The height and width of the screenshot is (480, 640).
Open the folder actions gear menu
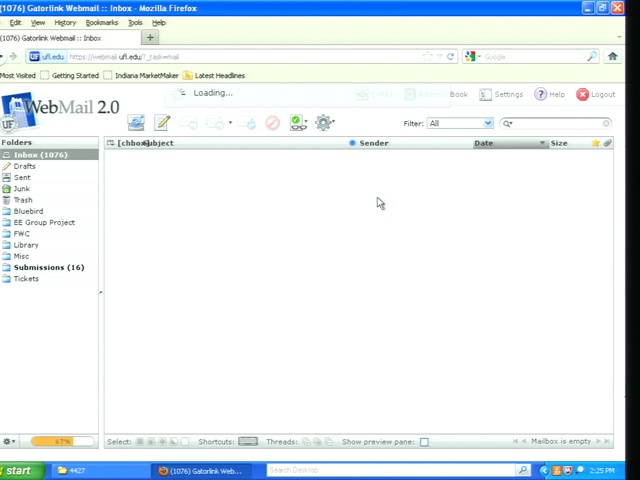click(x=9, y=441)
